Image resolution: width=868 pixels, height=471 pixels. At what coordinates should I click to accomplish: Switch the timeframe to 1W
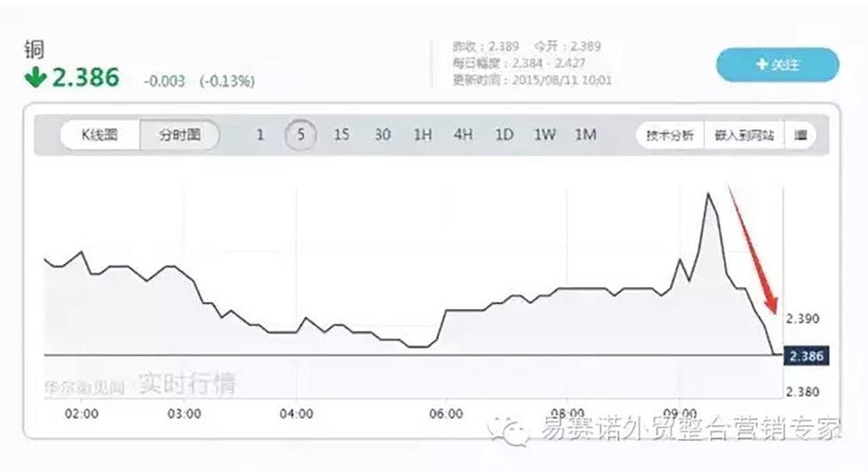545,135
